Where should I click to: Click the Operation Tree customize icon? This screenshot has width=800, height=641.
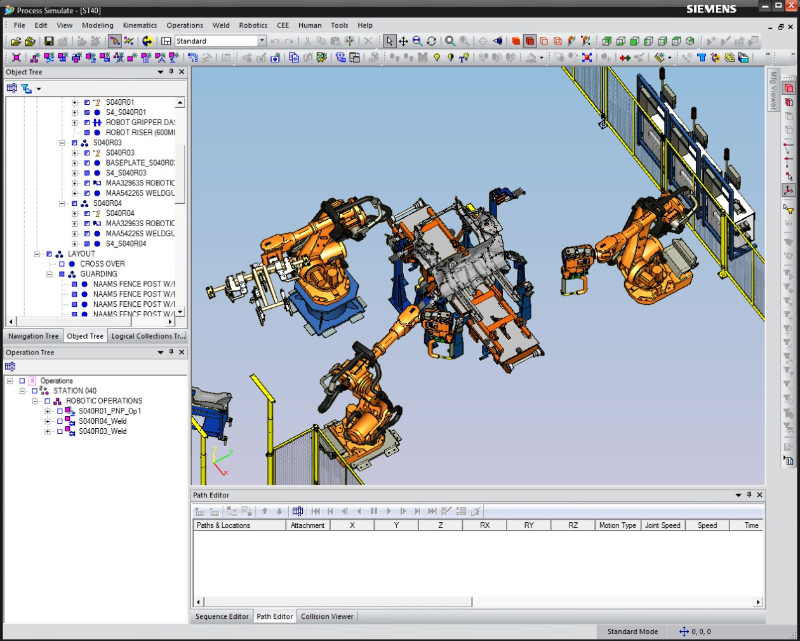(x=10, y=366)
